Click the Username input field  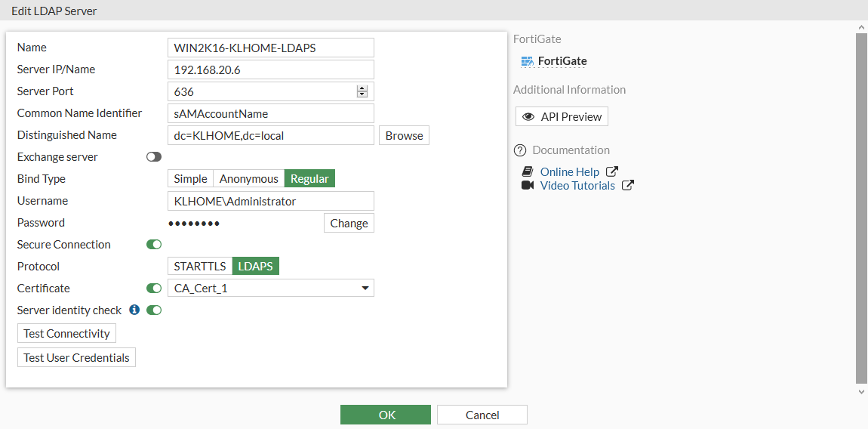(270, 201)
